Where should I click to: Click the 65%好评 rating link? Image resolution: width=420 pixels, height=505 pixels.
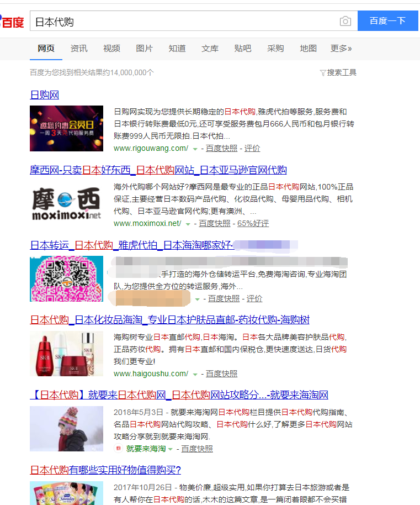[x=253, y=223]
